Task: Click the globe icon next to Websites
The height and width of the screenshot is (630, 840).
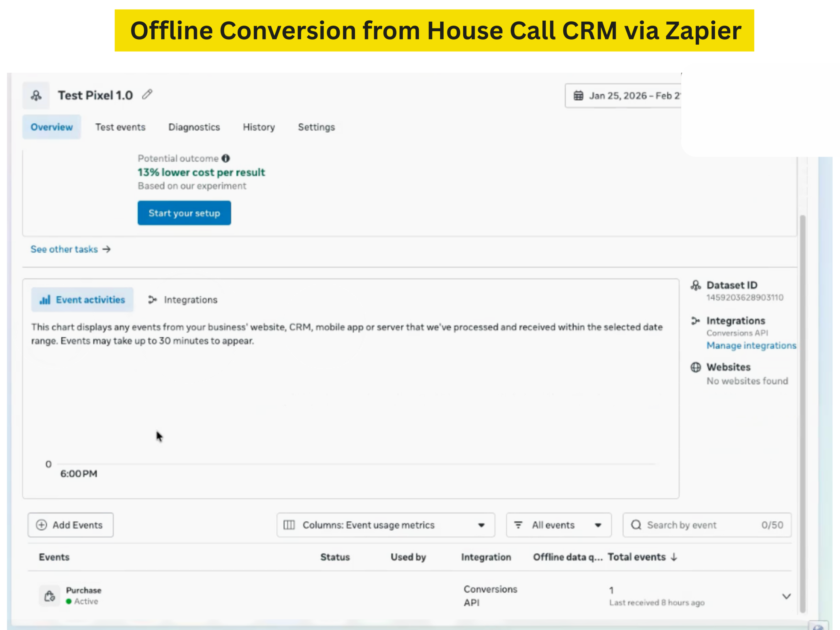Action: click(x=695, y=367)
